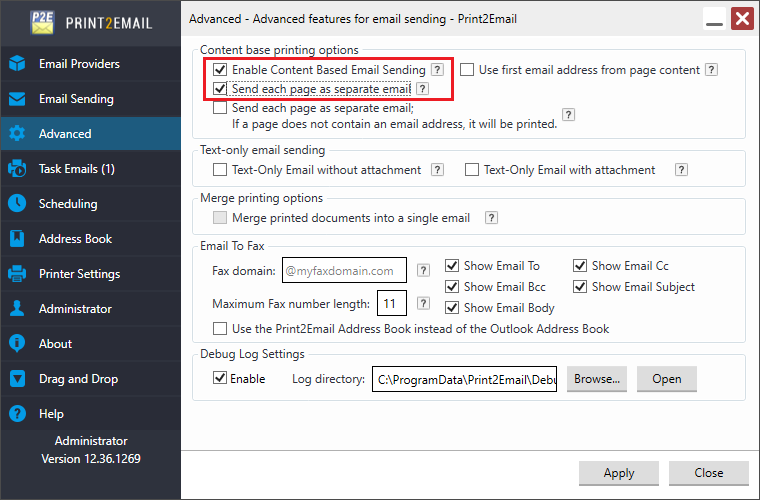Viewport: 760px width, 500px height.
Task: Open the Help menu item
Action: [x=51, y=414]
